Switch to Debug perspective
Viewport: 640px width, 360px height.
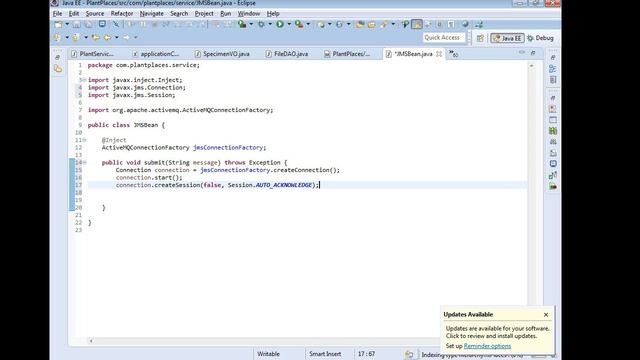[540, 38]
